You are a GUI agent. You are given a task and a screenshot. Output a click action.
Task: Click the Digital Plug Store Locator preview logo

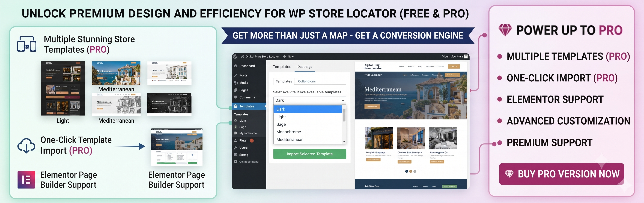coord(372,66)
